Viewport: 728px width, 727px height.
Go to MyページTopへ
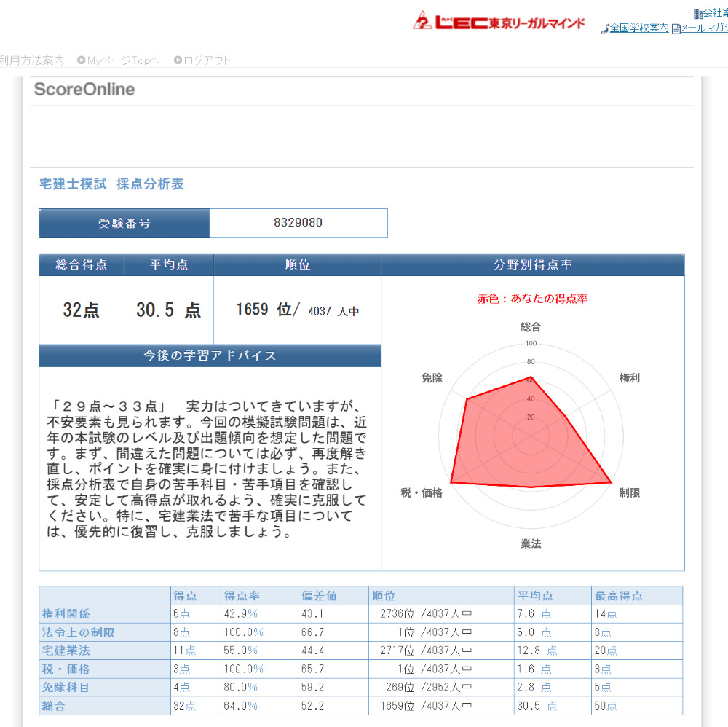point(123,60)
